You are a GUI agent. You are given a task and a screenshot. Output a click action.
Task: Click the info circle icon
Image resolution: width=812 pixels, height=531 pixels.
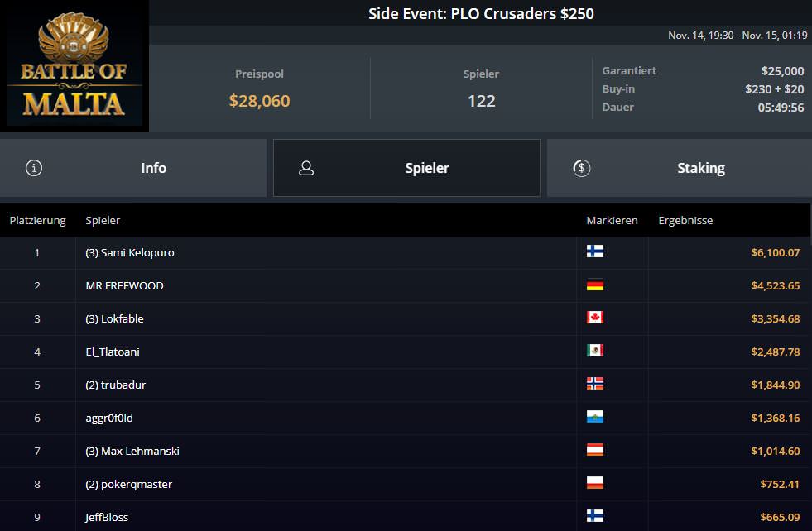34,168
